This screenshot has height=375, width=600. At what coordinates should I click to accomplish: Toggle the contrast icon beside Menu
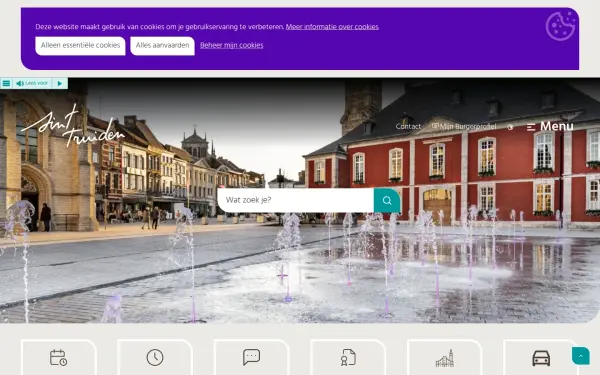(x=510, y=127)
